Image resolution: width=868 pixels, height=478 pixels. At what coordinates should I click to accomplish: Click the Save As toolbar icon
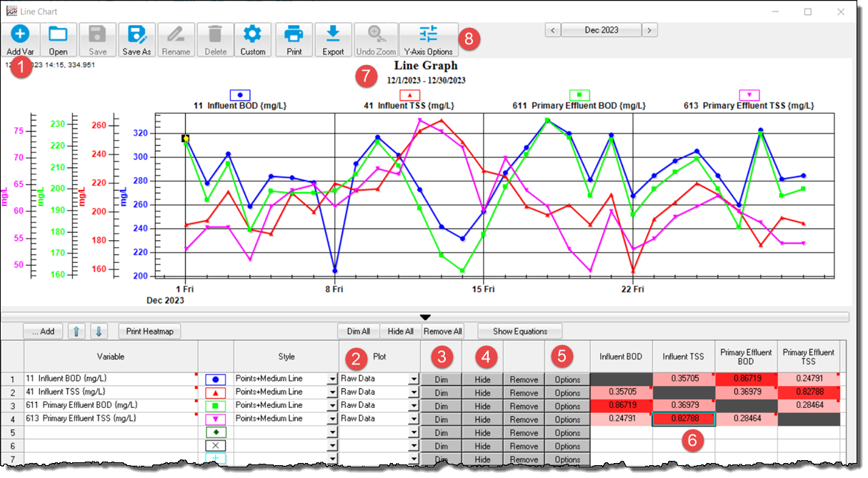point(136,40)
